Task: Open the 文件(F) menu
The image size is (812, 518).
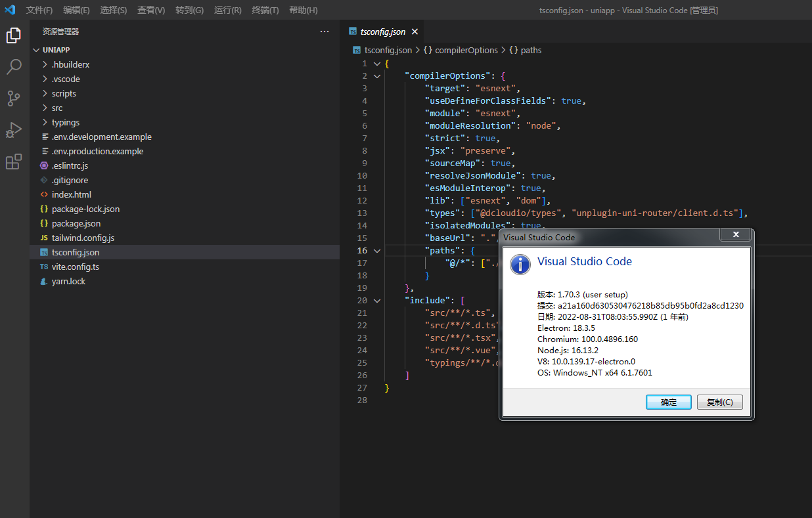Action: (39, 11)
